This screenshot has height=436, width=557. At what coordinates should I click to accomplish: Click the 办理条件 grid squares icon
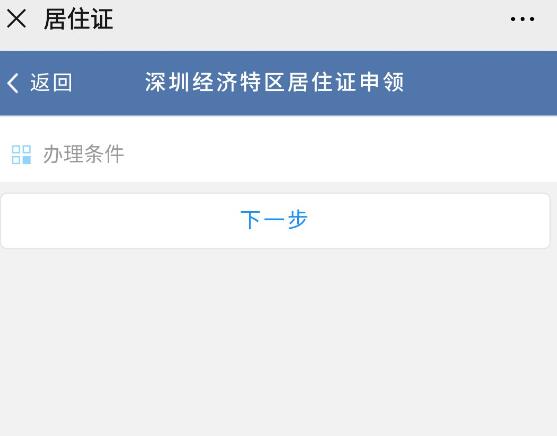[21, 155]
